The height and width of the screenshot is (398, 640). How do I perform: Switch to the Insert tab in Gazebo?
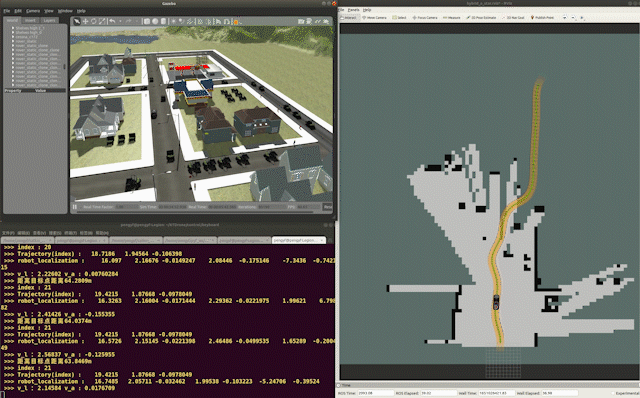pyautogui.click(x=30, y=20)
